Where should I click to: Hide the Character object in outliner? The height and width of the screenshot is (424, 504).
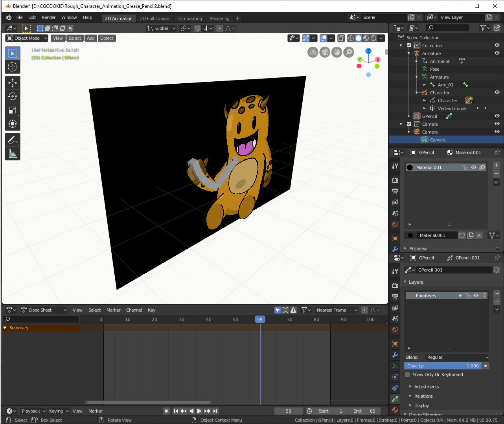click(497, 93)
